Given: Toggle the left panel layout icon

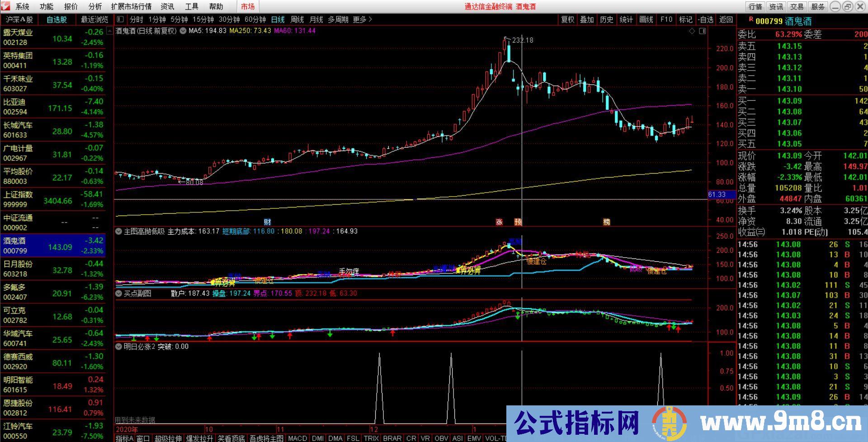Looking at the screenshot, I should pyautogui.click(x=120, y=19).
